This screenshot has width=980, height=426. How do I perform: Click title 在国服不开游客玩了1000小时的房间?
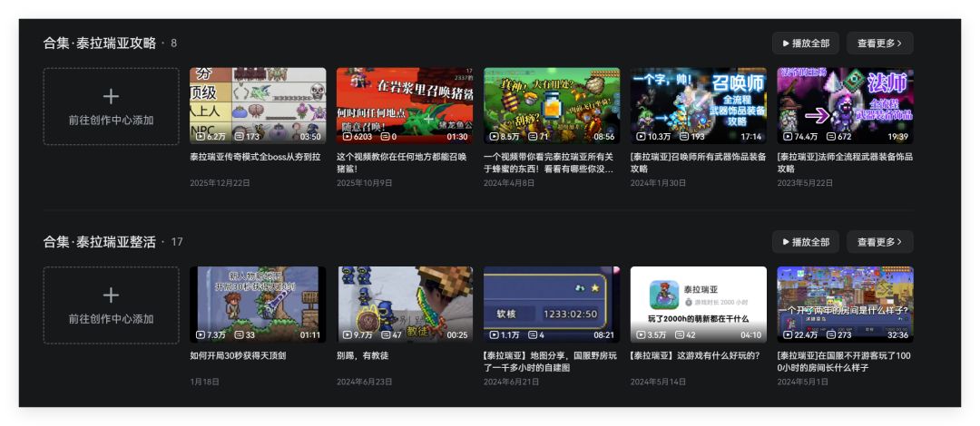pos(845,361)
